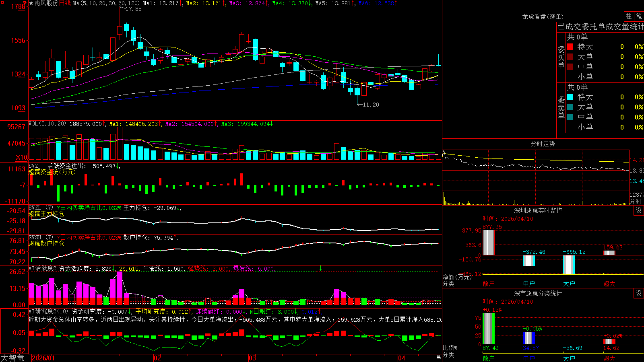Click the 共0单 row under 委买单
Viewport: 644px width, 362px height.
click(x=577, y=37)
